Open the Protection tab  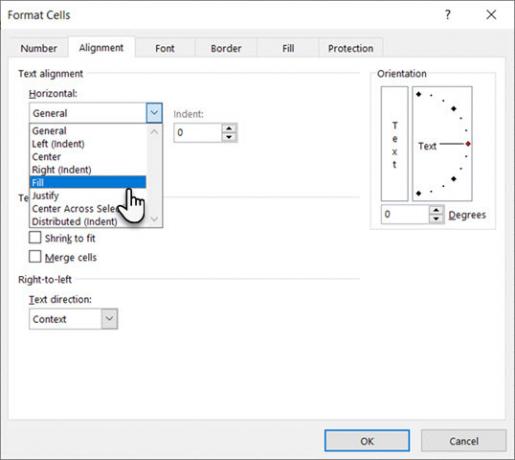click(351, 48)
